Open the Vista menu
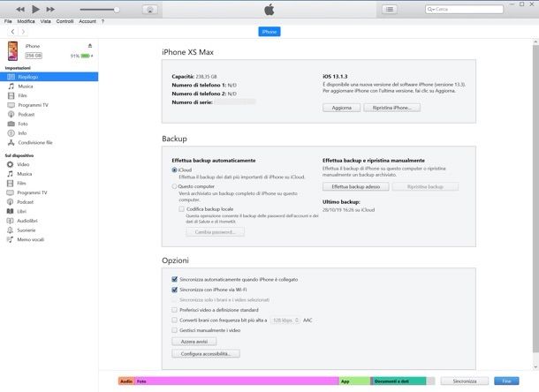 (x=45, y=21)
